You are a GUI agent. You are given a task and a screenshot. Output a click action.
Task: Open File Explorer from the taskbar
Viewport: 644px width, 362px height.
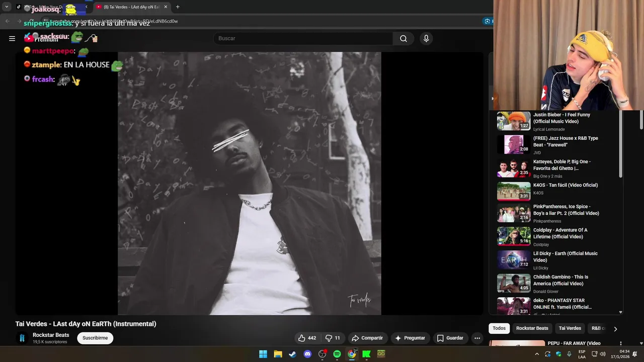pyautogui.click(x=278, y=354)
